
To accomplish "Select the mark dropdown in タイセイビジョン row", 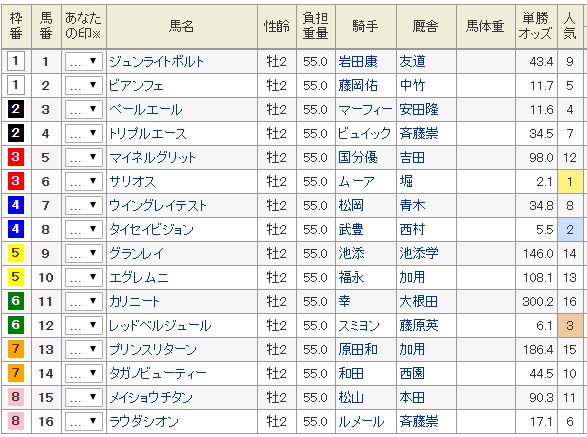I will tap(83, 230).
